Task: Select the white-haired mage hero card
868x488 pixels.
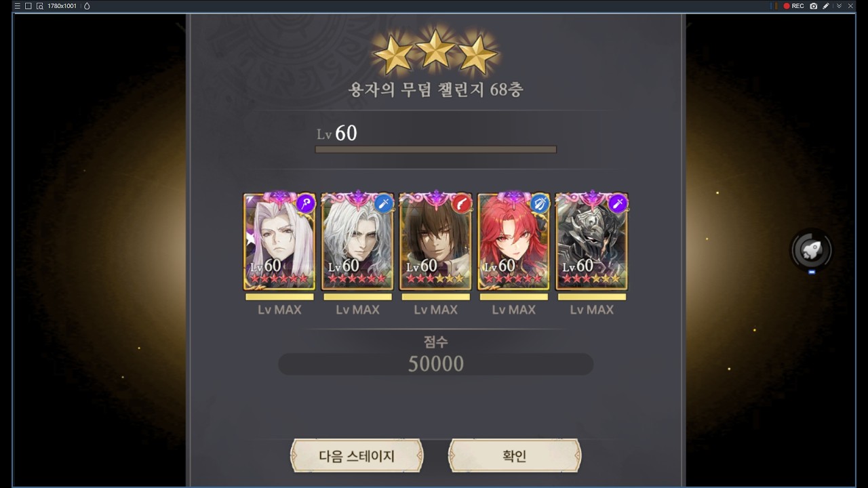Action: [x=279, y=241]
